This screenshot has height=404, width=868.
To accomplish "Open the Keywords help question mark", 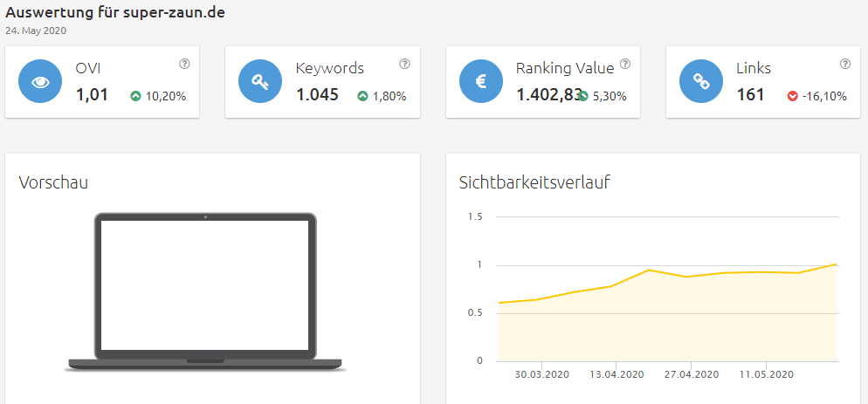I will [x=405, y=65].
